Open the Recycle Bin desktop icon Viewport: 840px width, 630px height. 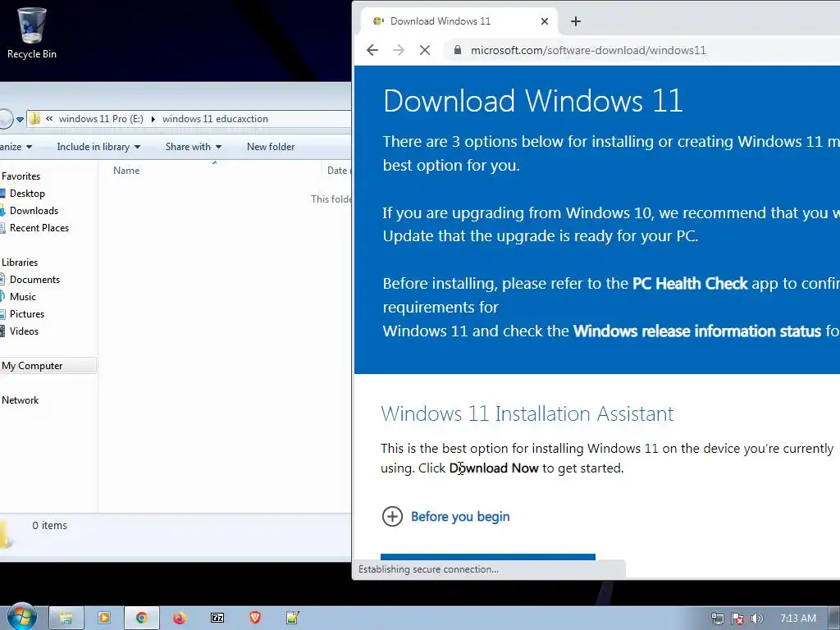tap(32, 33)
